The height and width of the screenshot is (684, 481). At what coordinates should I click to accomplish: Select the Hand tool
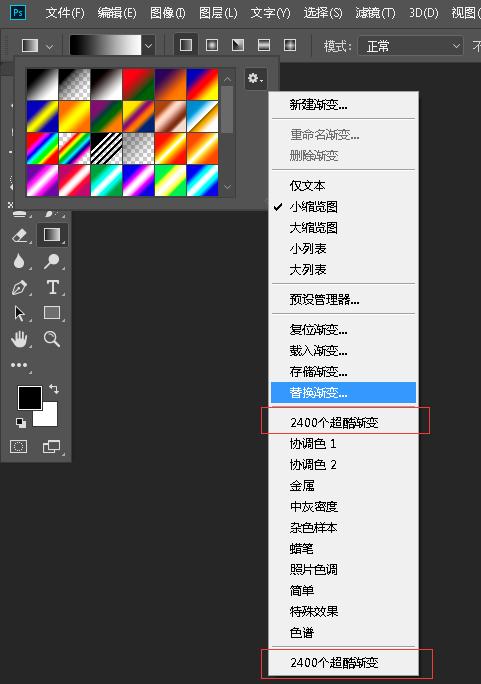19,339
